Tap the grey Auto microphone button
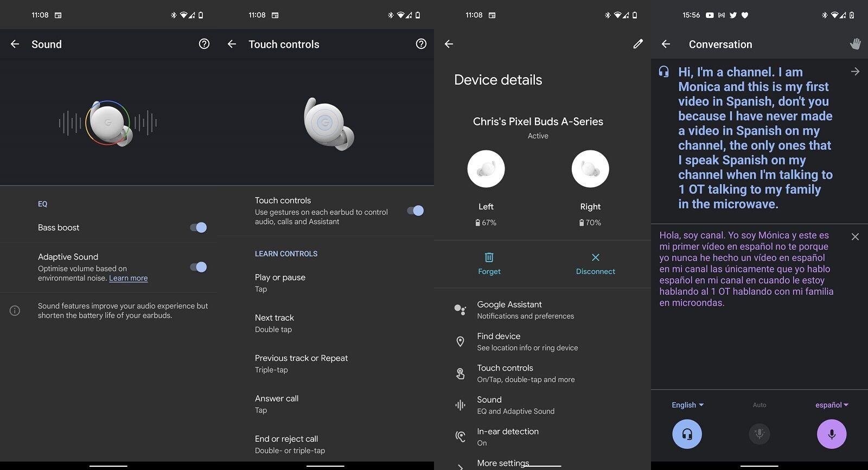 pyautogui.click(x=759, y=434)
